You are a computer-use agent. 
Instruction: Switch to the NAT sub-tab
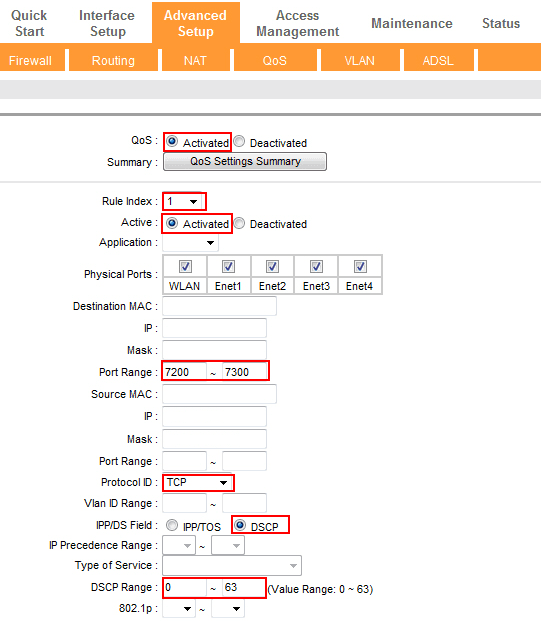point(195,61)
